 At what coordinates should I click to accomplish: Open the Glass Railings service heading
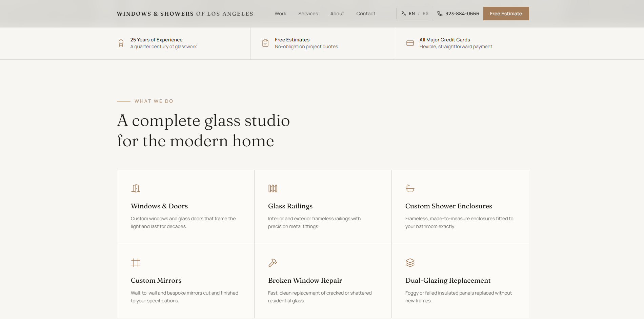point(290,206)
